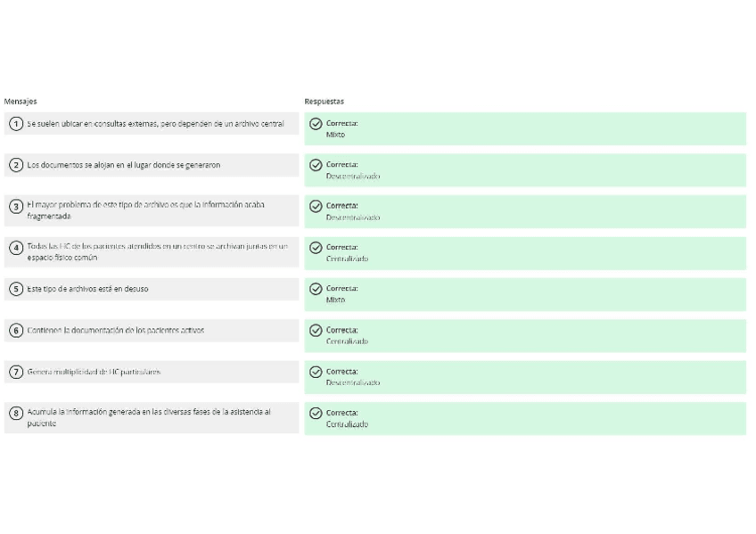Click the 'Descentralizado' answer text in row three

(x=353, y=218)
